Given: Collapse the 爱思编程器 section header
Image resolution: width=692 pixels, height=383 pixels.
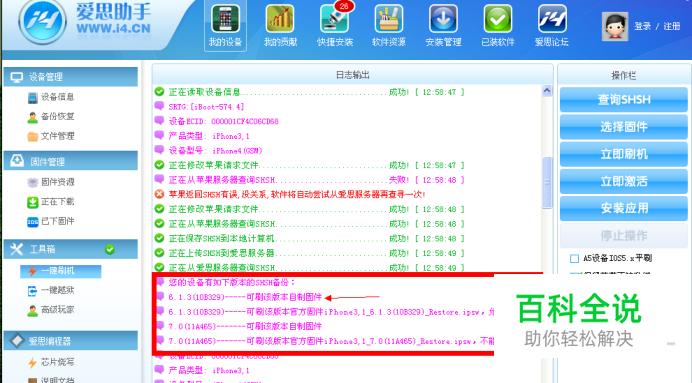Looking at the screenshot, I should pyautogui.click(x=71, y=341).
